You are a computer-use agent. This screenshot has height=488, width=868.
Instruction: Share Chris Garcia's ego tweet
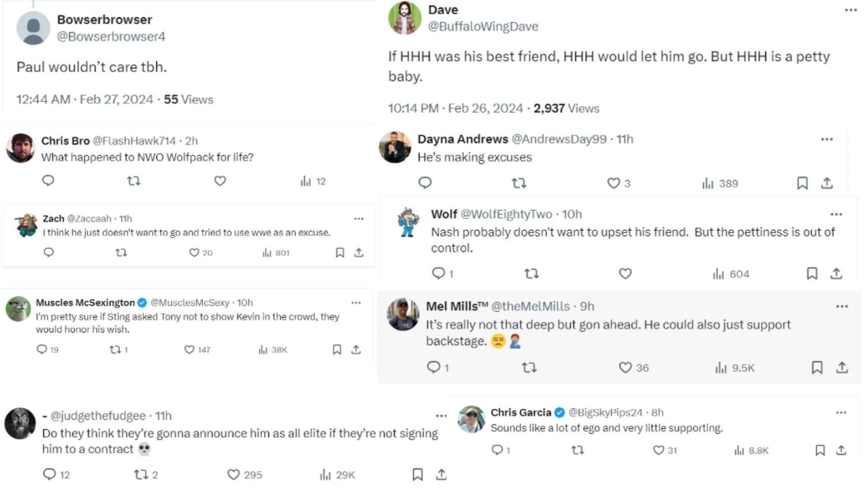pos(841,450)
